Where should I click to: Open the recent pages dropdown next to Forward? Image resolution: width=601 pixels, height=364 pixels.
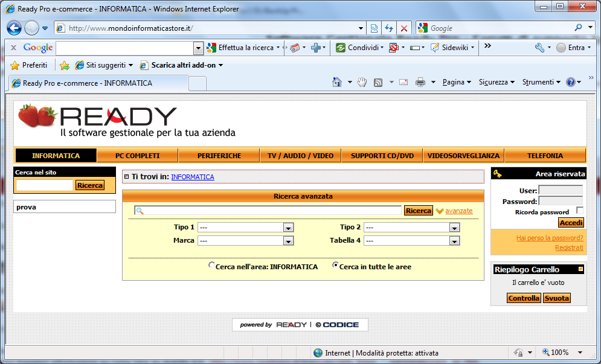click(x=45, y=28)
